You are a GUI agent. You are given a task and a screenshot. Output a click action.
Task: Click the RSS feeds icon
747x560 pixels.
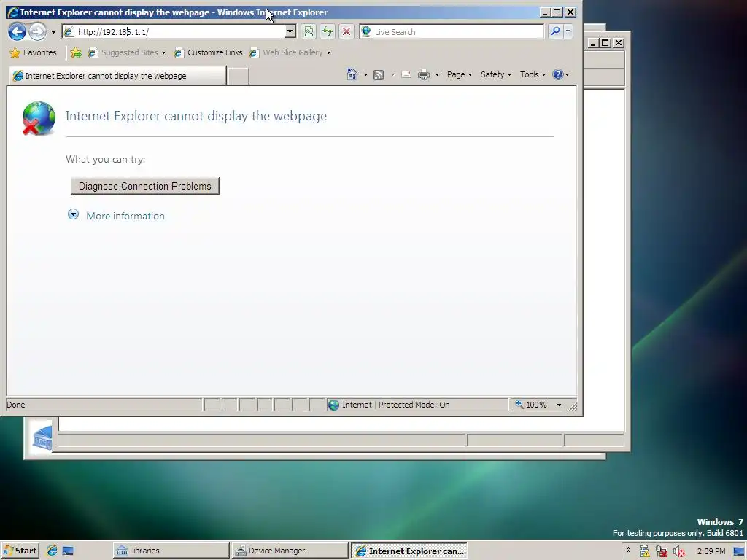click(379, 75)
